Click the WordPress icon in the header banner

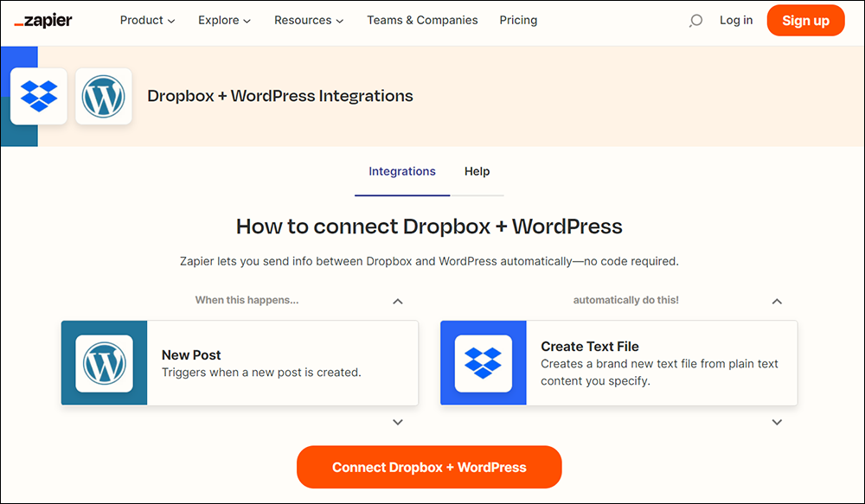click(104, 96)
